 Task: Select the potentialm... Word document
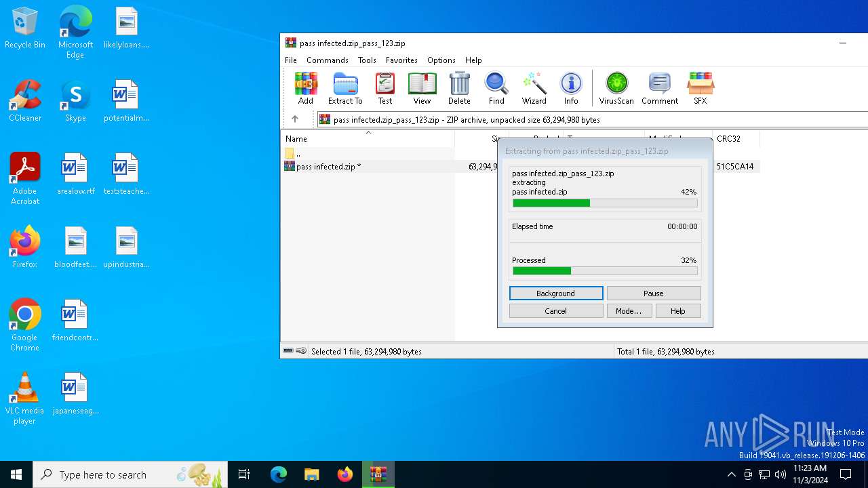[126, 101]
